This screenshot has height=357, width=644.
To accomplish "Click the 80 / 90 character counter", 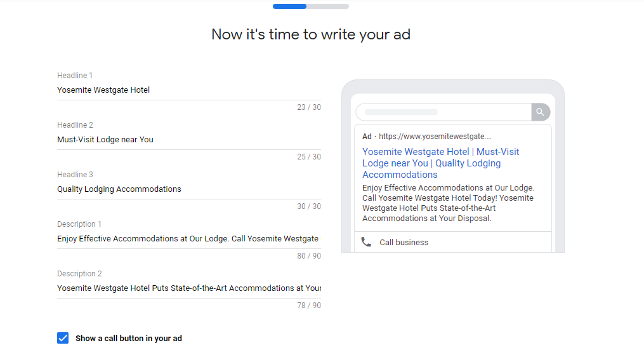I will 309,256.
